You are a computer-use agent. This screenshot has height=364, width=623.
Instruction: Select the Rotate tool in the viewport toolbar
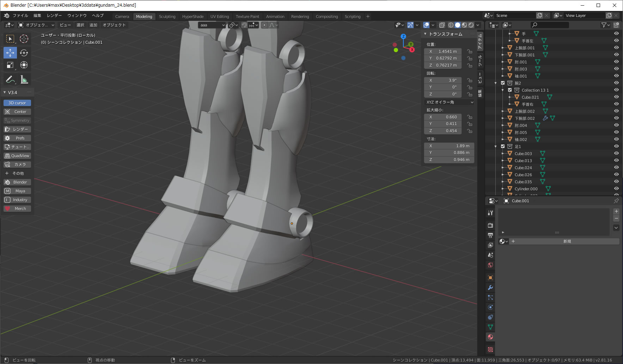pos(24,53)
